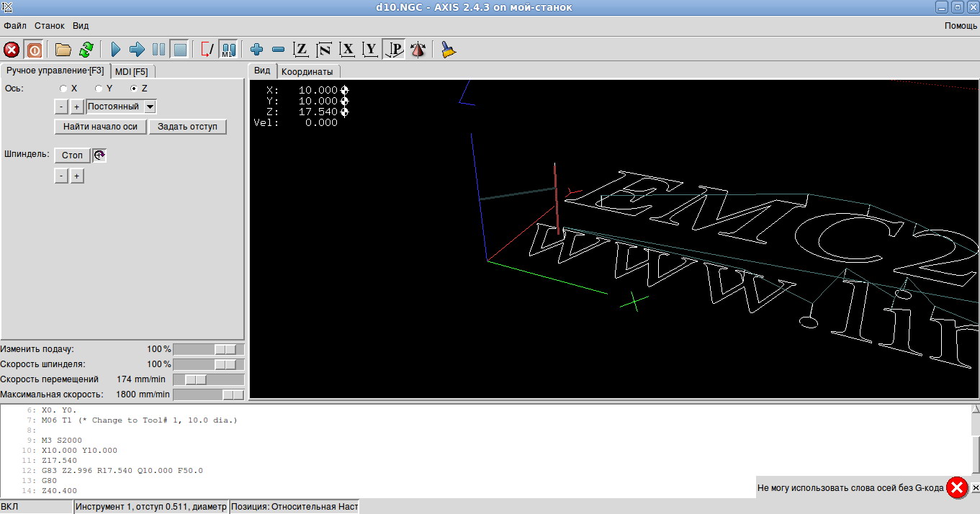
Task: Open the Постоянный jog increment dropdown
Action: coord(150,107)
